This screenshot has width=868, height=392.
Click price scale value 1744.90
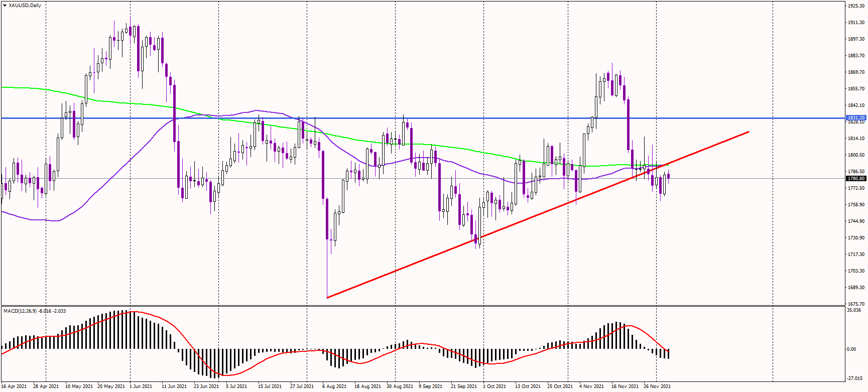(x=856, y=221)
